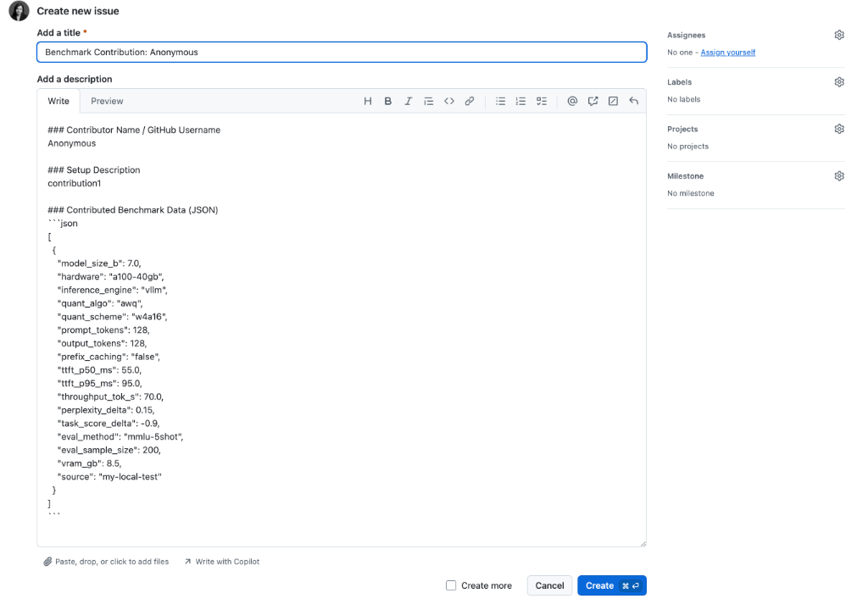Click the "vram_gb": 8.5 line
Image resolution: width=868 pixels, height=604 pixels.
[x=89, y=463]
